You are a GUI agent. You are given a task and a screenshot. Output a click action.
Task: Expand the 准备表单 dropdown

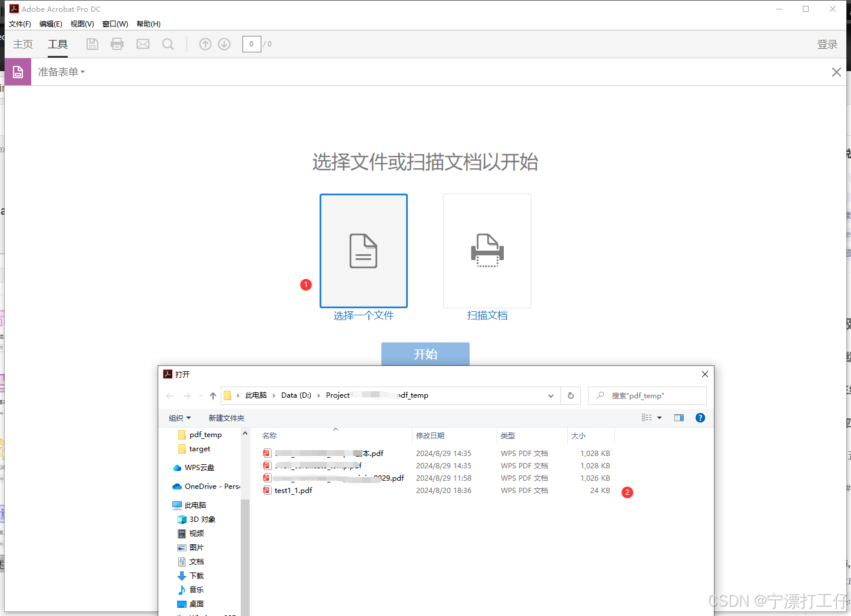point(61,72)
